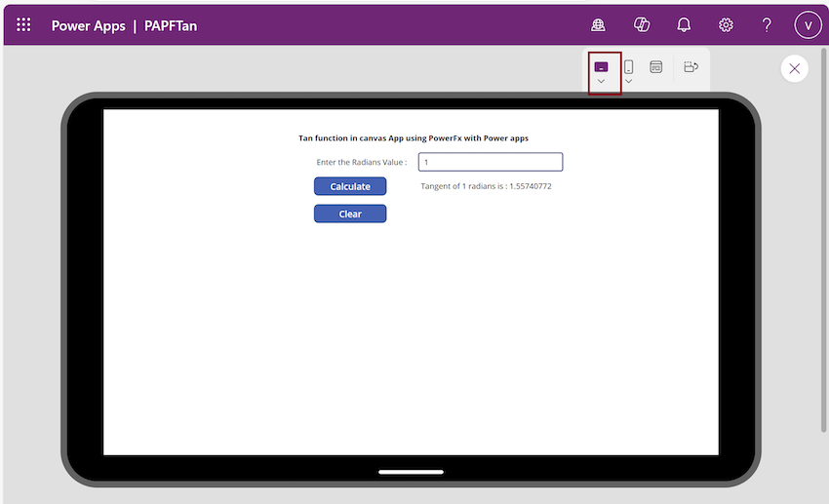Screen dimensions: 829x504
Task: Open the help question mark
Action: coord(767,24)
